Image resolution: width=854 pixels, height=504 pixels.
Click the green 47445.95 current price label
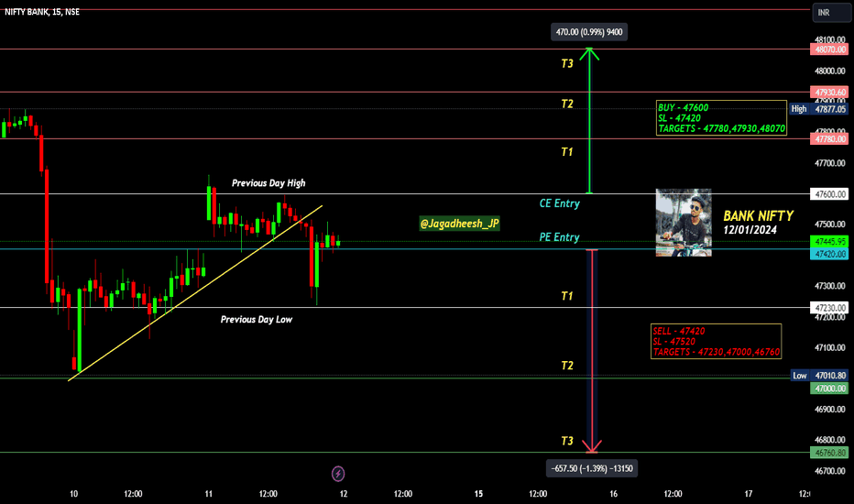pos(829,241)
